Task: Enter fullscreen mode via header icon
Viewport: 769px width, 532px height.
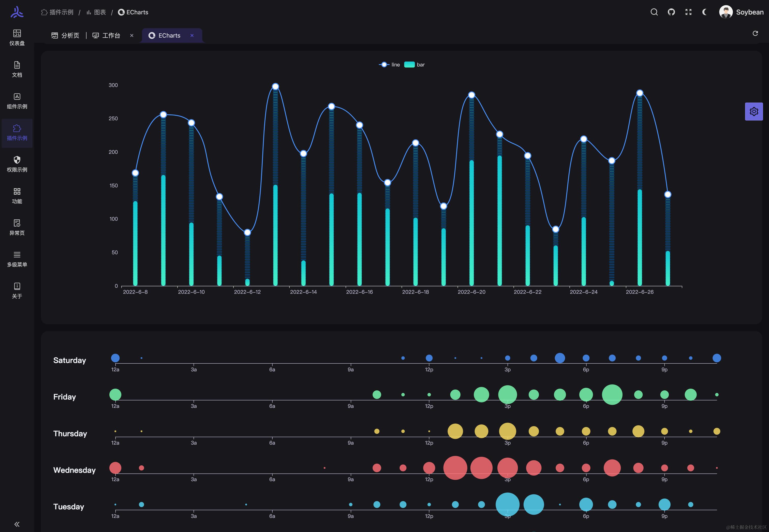Action: pyautogui.click(x=688, y=12)
